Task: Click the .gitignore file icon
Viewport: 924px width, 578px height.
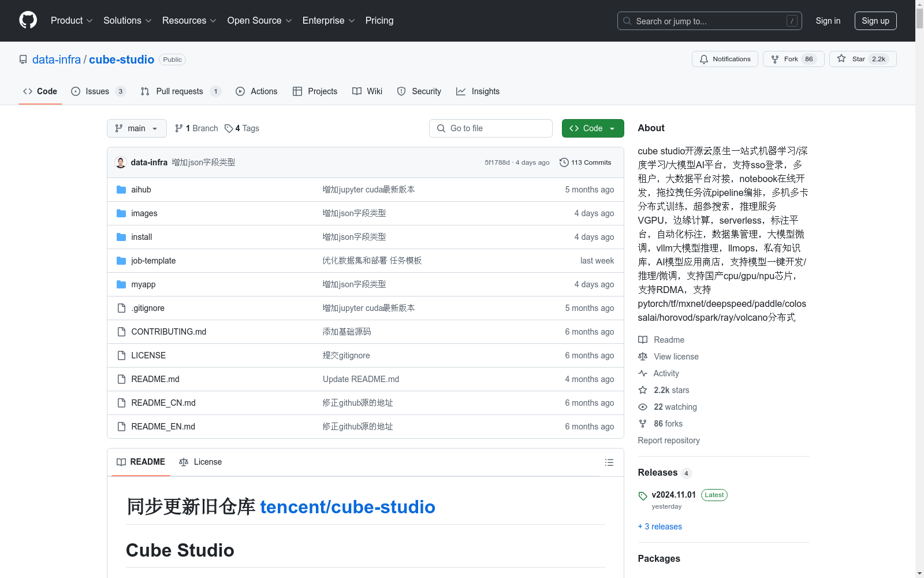Action: click(x=121, y=308)
